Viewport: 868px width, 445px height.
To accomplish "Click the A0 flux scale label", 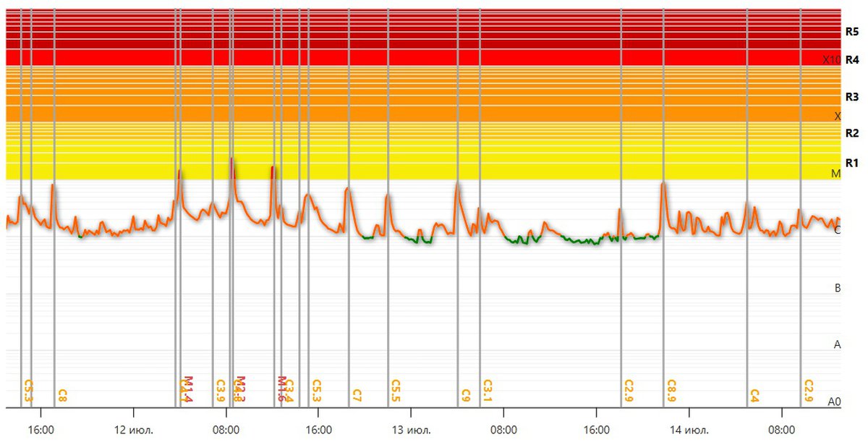I will [834, 402].
